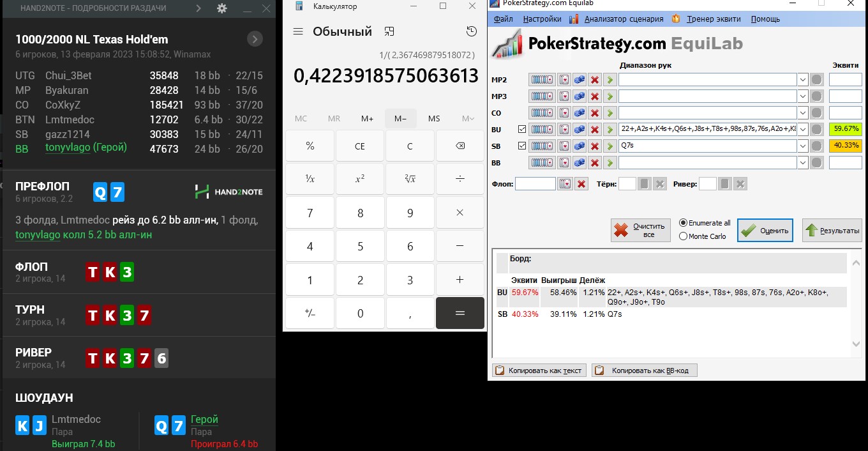This screenshot has width=868, height=451.
Task: Uncheck the BU row checkbox
Action: pos(522,130)
